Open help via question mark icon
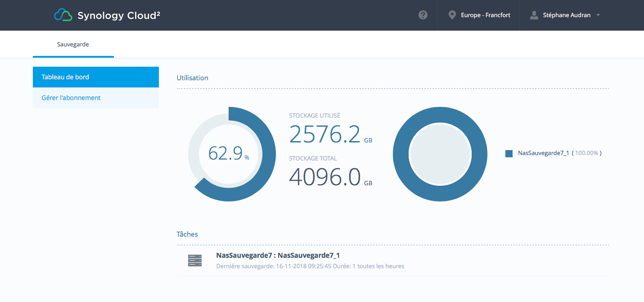 [423, 15]
